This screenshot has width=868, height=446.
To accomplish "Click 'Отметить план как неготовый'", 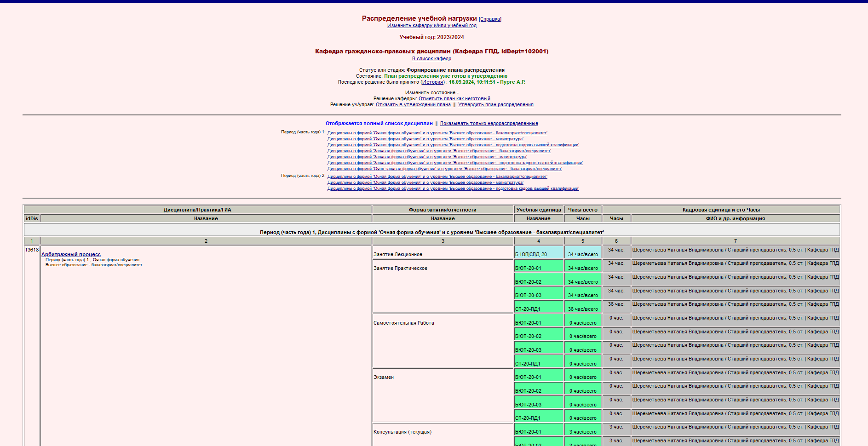I will (x=454, y=99).
